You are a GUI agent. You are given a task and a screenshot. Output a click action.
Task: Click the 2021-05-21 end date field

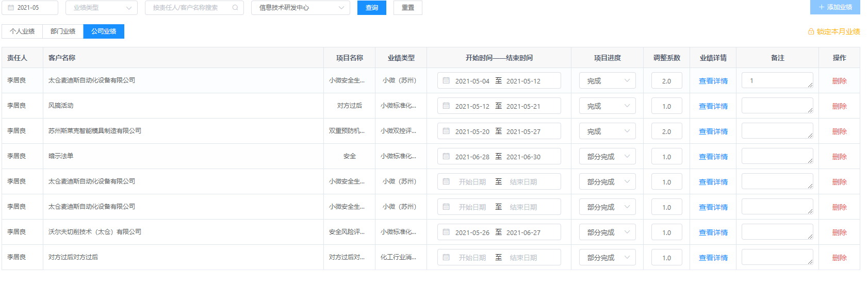point(523,106)
